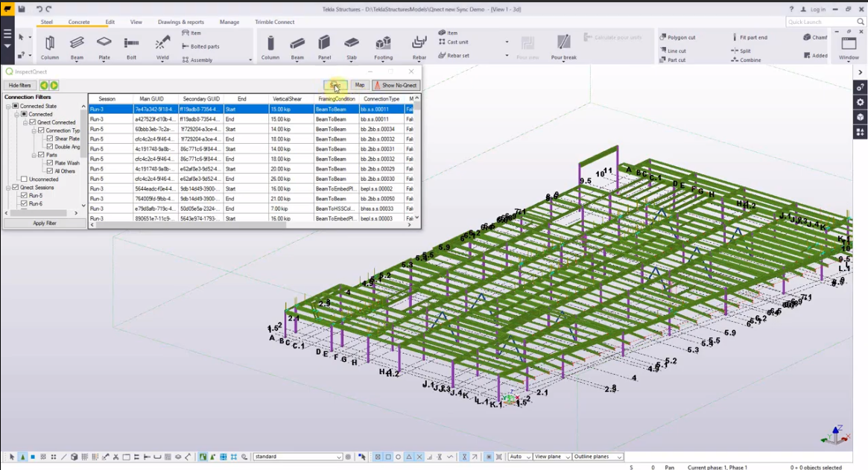Screen dimensions: 868x470
Task: Switch to the Concrete ribbon tab
Action: pos(79,22)
